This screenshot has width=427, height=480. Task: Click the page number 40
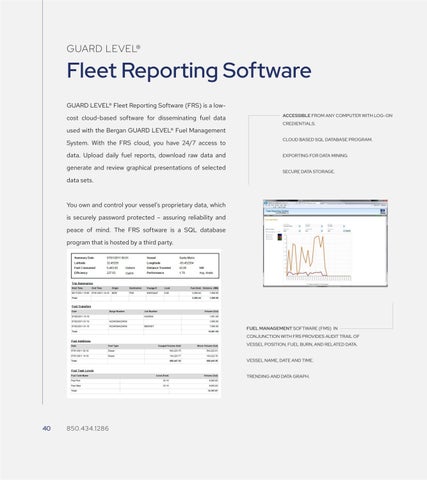pyautogui.click(x=47, y=428)
